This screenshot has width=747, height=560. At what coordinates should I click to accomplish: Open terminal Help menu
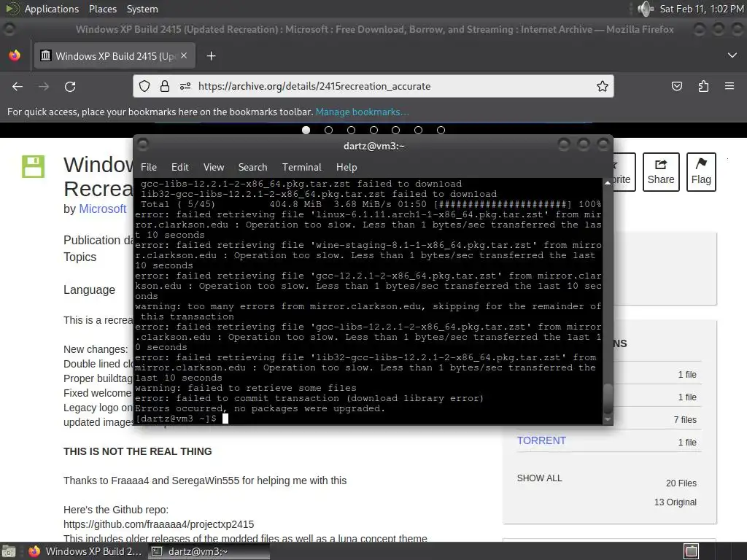click(347, 167)
